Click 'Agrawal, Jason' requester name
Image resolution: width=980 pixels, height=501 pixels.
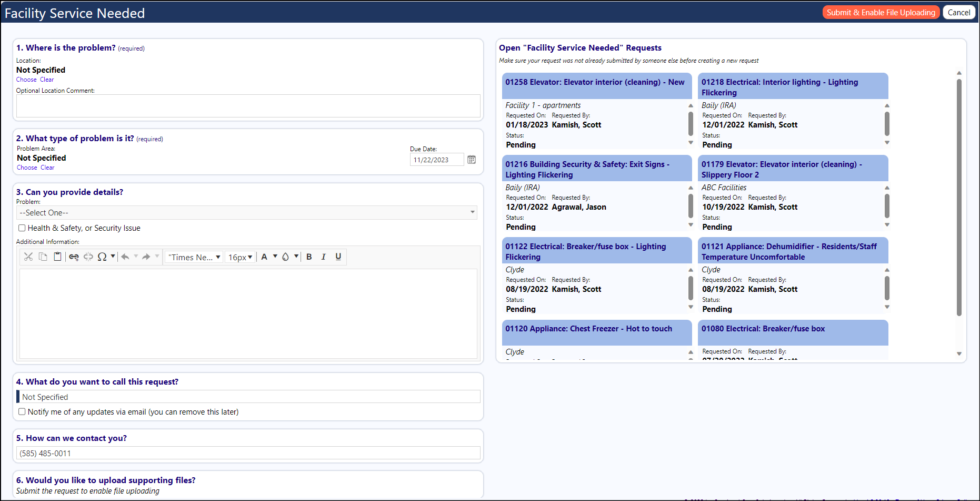pyautogui.click(x=579, y=207)
